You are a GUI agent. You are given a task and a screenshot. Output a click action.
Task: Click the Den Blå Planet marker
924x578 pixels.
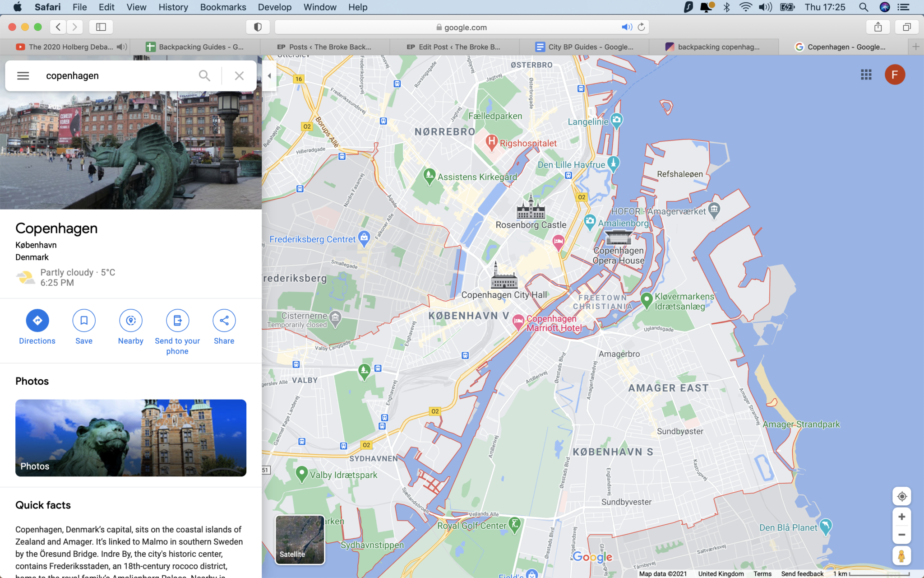[825, 527]
